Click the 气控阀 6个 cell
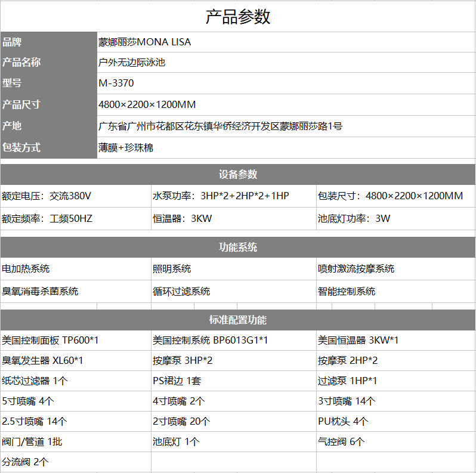Image resolution: width=476 pixels, height=473 pixels. point(341,441)
